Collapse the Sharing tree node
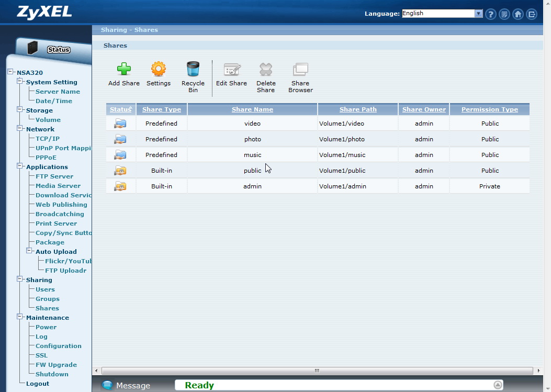The image size is (551, 392). click(x=20, y=279)
